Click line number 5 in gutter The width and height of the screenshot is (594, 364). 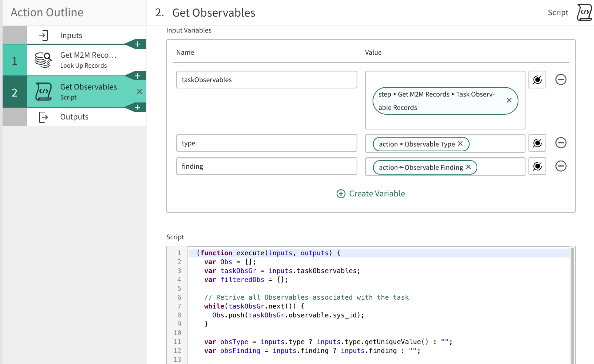pyautogui.click(x=179, y=289)
